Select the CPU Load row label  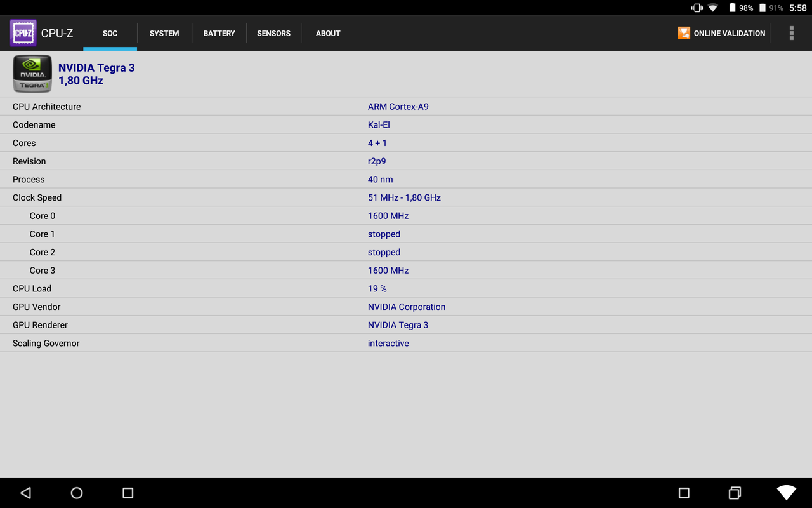(32, 289)
